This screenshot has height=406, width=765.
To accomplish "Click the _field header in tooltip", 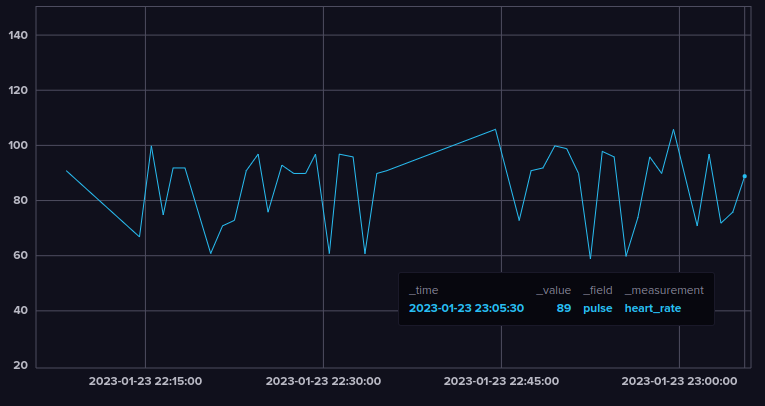I will coord(598,290).
